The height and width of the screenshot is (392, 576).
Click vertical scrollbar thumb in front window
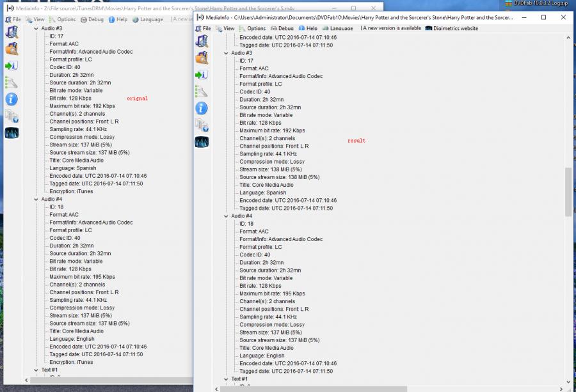(568, 192)
